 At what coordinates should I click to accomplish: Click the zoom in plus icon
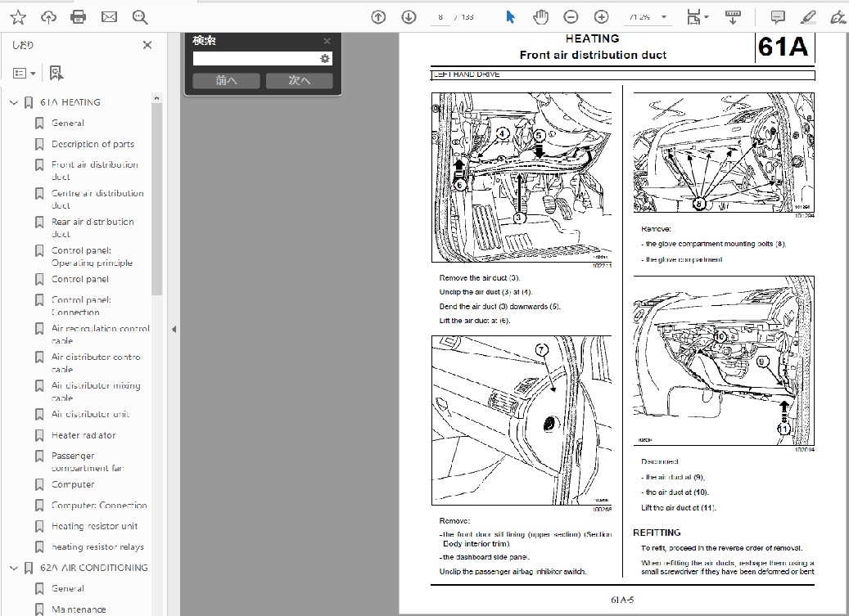(x=601, y=17)
